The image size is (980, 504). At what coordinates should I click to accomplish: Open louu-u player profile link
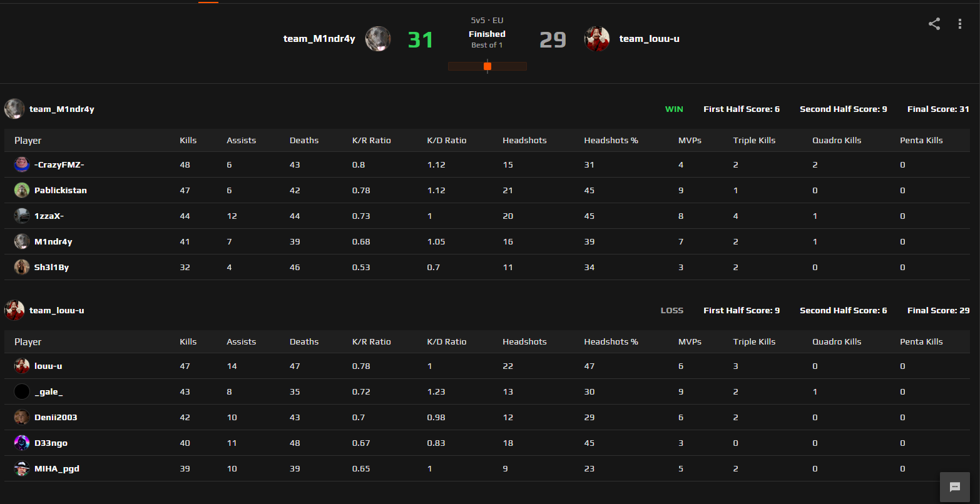click(x=48, y=366)
